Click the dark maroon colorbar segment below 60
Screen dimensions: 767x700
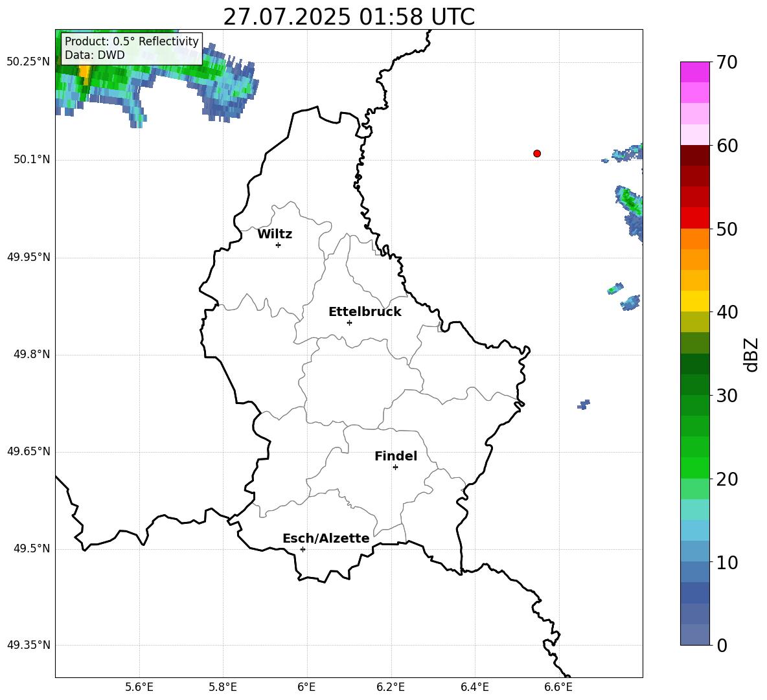pos(694,155)
